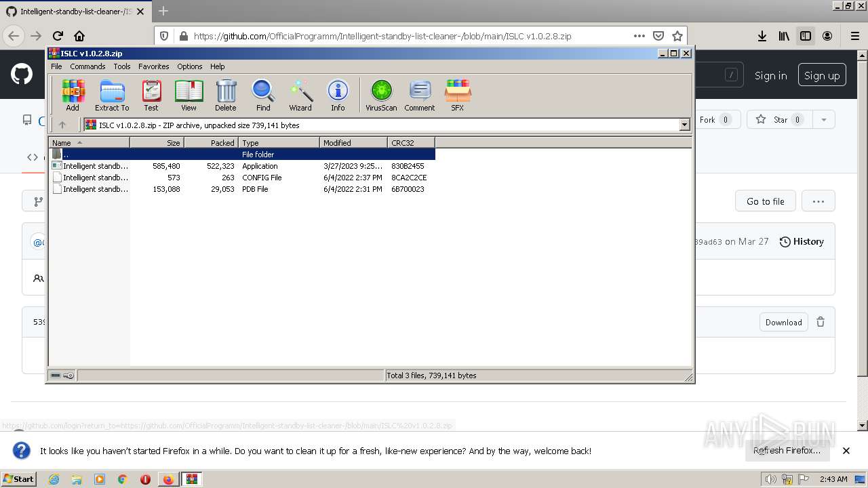Click the Firefox reload button

58,36
